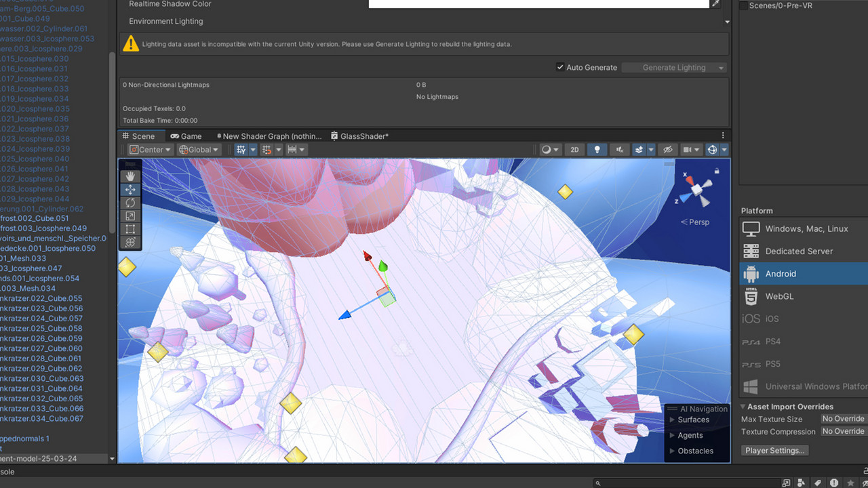Toggle grid snapping icon in scene toolbar
Image resolution: width=868 pixels, height=488 pixels.
pyautogui.click(x=241, y=150)
